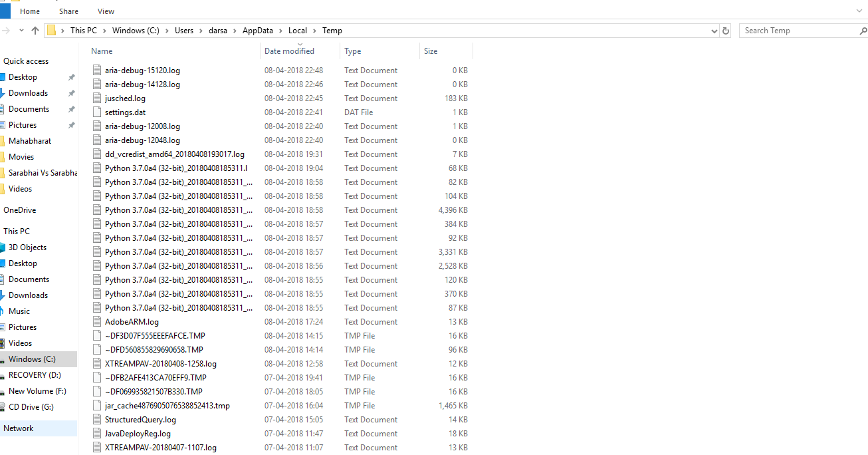
Task: Click pin icon next to Pictures
Action: pyautogui.click(x=72, y=125)
